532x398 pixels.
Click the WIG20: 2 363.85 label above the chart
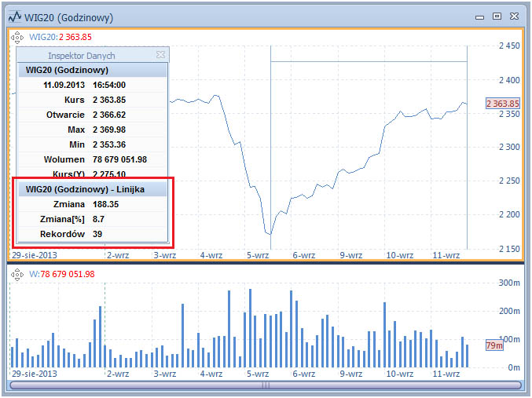coord(61,37)
